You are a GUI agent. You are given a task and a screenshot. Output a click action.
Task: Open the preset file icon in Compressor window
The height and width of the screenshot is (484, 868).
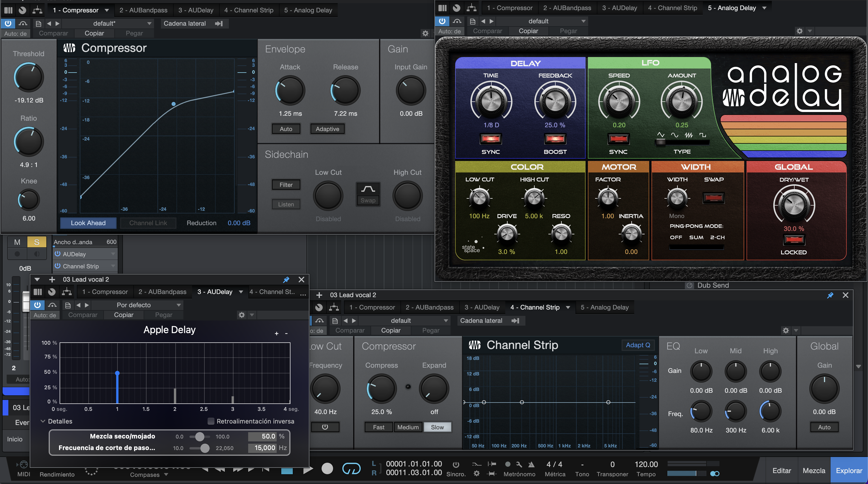coord(38,24)
